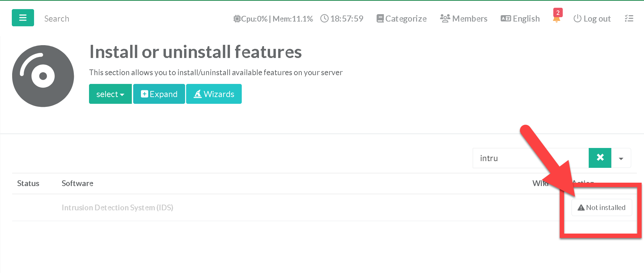This screenshot has height=273, width=644.
Task: Open the Wizards button
Action: pyautogui.click(x=214, y=94)
